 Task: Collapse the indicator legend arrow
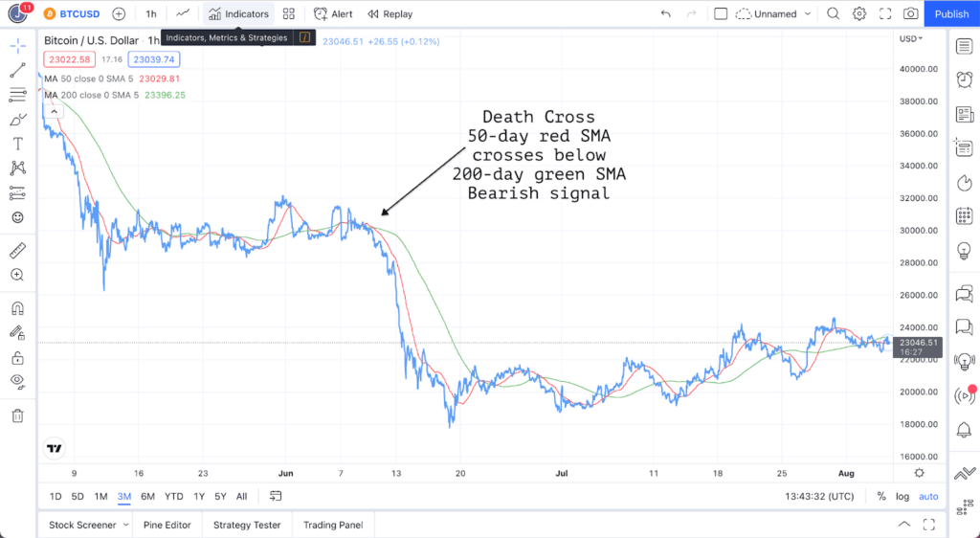click(x=54, y=112)
